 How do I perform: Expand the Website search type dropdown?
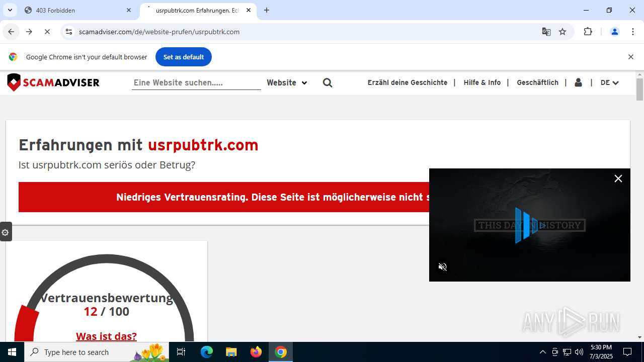click(287, 82)
